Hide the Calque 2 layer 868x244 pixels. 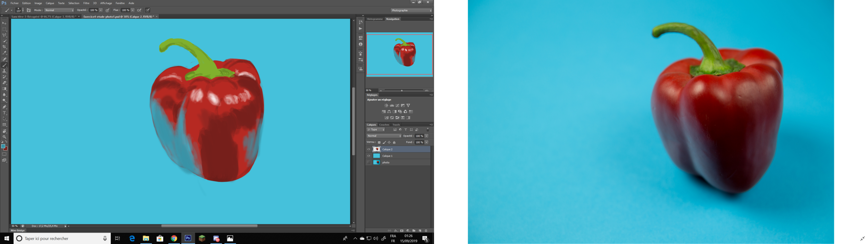coord(369,150)
